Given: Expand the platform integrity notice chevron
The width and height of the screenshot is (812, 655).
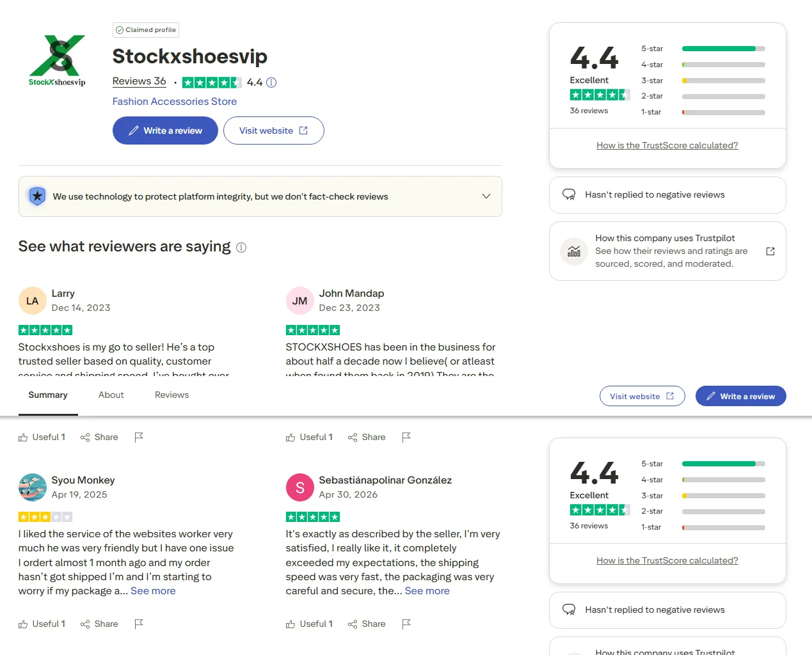Looking at the screenshot, I should pos(486,196).
